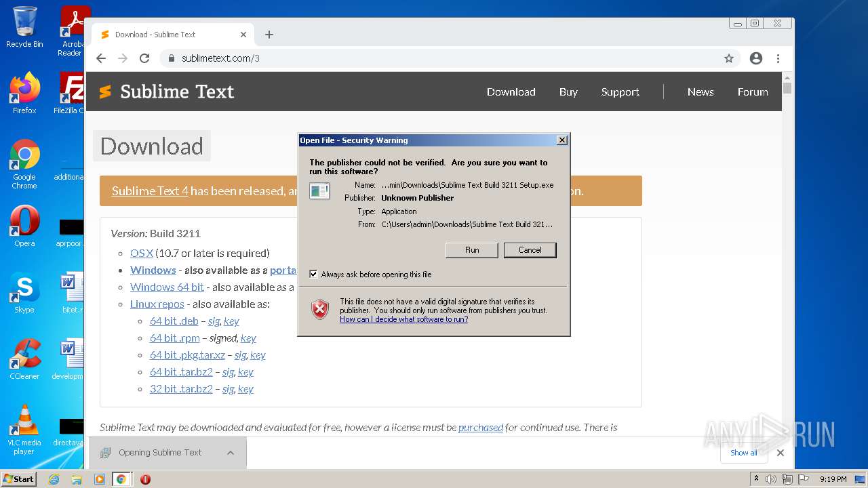Download 64 bit .rpm package
The image size is (868, 488).
click(x=175, y=338)
